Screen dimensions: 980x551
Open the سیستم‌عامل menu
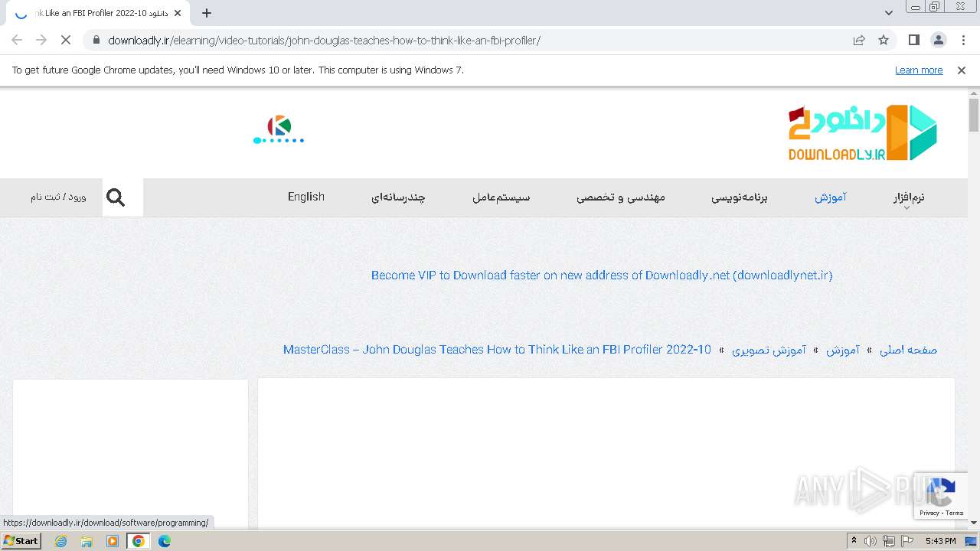[x=501, y=197]
